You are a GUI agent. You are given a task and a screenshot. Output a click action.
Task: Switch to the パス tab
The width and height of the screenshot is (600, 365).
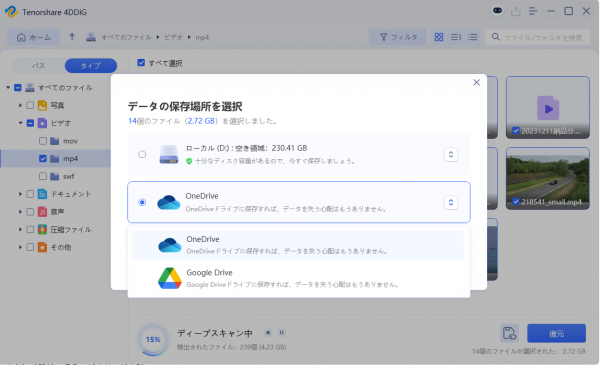(38, 65)
